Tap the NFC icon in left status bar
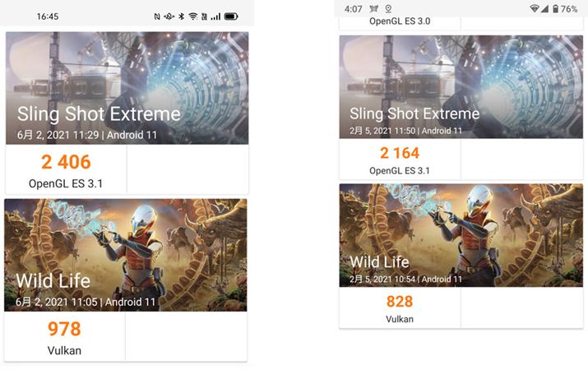This screenshot has width=588, height=370. (157, 16)
